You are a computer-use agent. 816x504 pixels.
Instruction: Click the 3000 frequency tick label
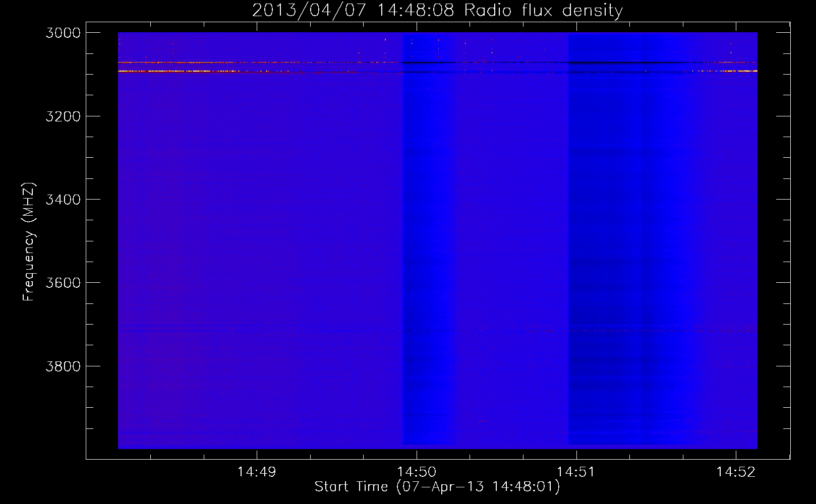click(x=63, y=33)
